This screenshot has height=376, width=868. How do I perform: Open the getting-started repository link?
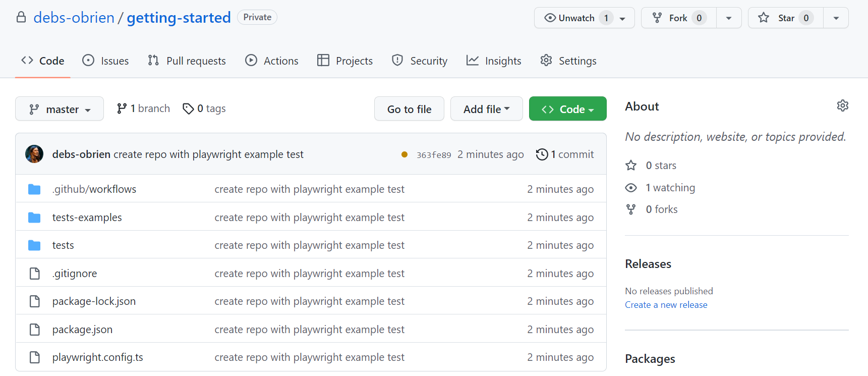[x=179, y=18]
